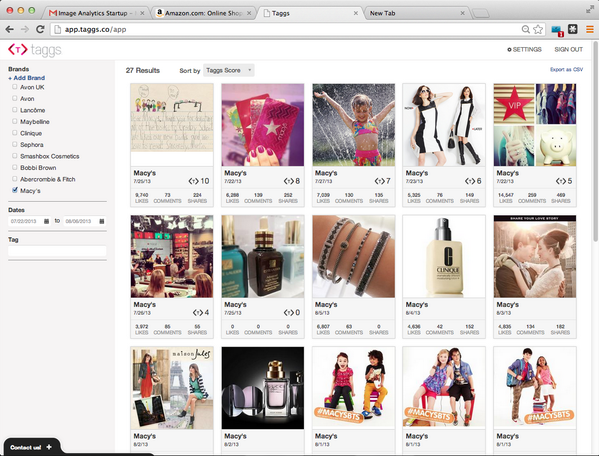Click the Taggs score icon showing 6

pos(470,181)
